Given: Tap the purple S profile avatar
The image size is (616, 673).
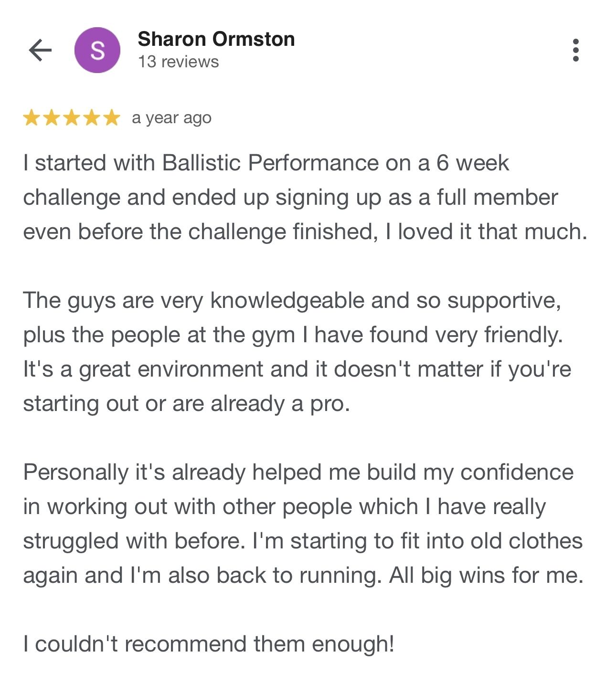Looking at the screenshot, I should [x=97, y=50].
